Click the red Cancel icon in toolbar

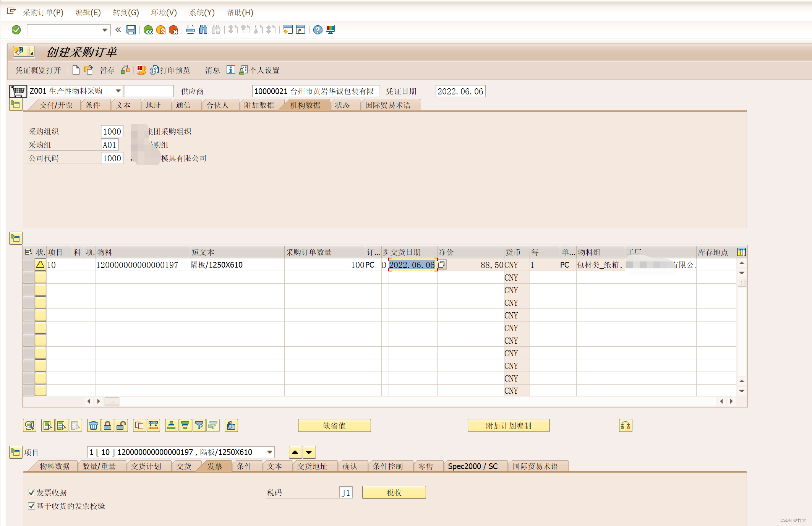(173, 30)
